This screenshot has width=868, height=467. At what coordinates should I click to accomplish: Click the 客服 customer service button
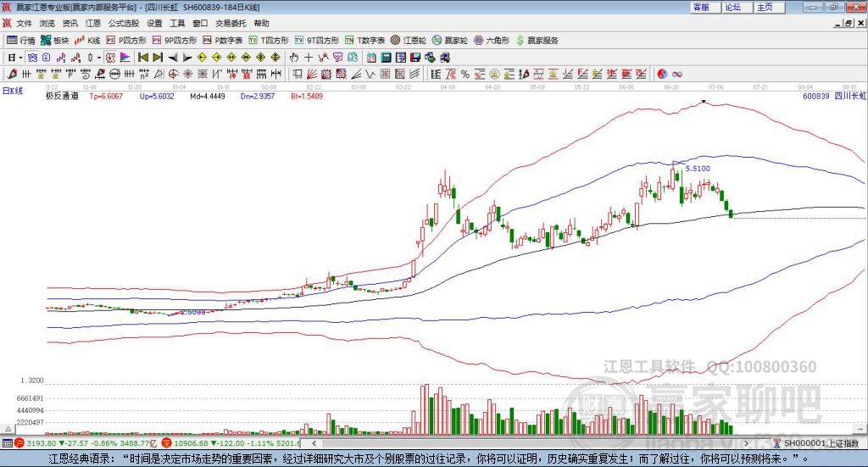tap(704, 7)
